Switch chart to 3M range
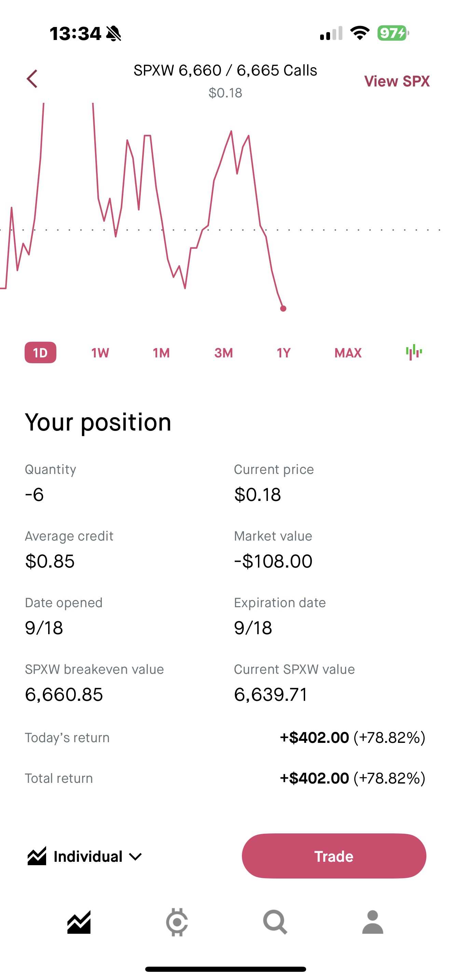Image resolution: width=451 pixels, height=980 pixels. pyautogui.click(x=223, y=353)
